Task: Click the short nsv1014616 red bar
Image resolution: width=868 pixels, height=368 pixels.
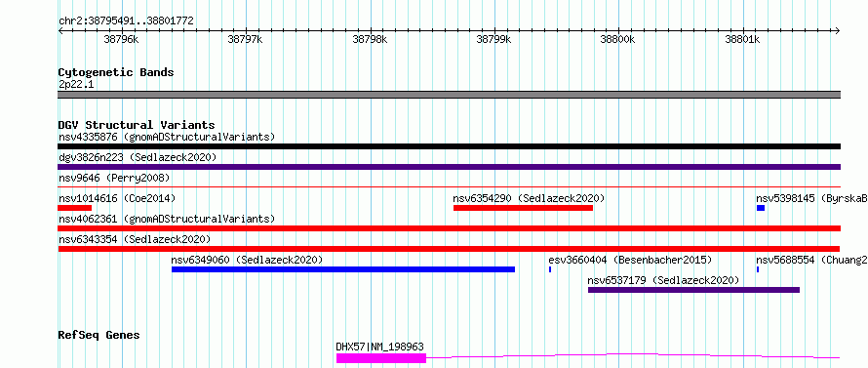Action: pyautogui.click(x=74, y=208)
